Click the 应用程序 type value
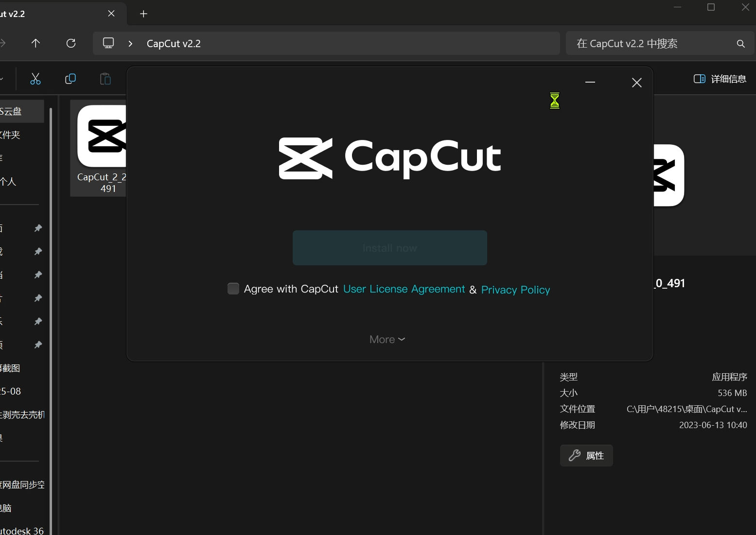This screenshot has width=756, height=535. pos(729,377)
